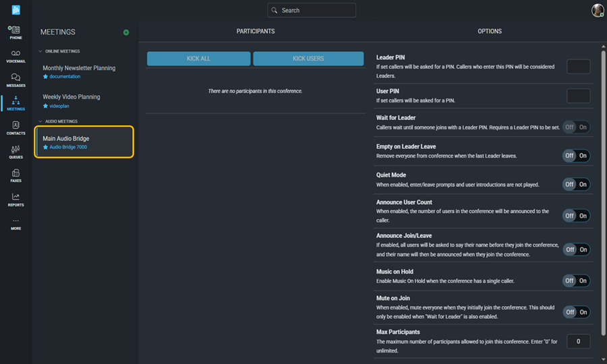This screenshot has width=607, height=364.
Task: Toggle the Quiet Mode switch
Action: (x=577, y=184)
